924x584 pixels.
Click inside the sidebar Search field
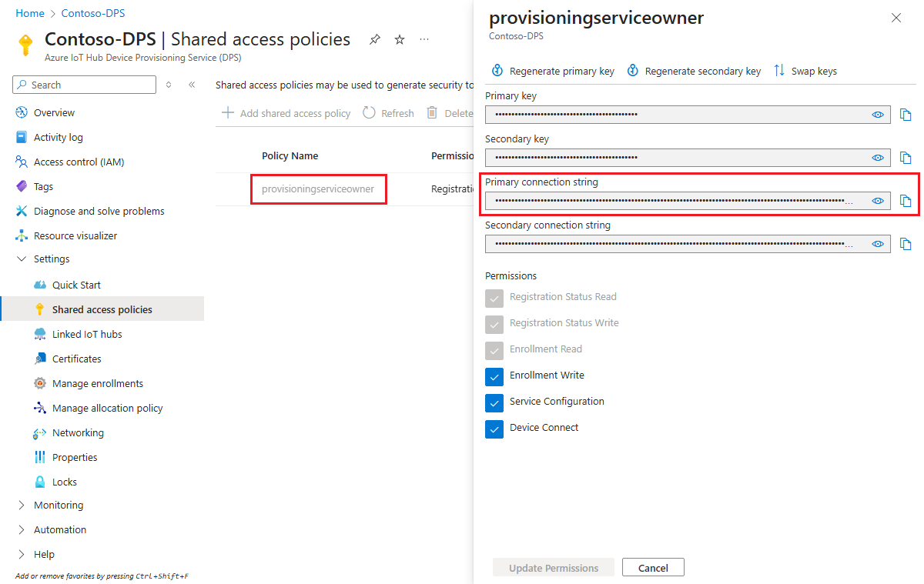pyautogui.click(x=83, y=85)
